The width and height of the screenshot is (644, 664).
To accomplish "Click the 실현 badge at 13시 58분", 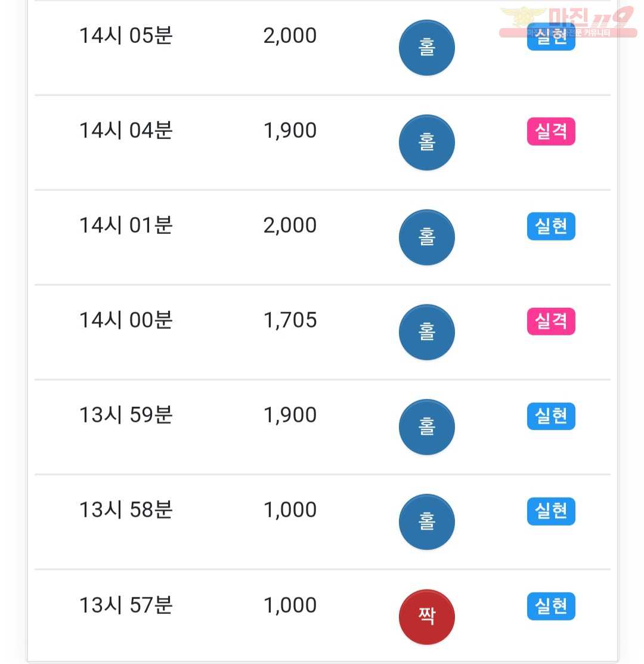I will (x=551, y=511).
